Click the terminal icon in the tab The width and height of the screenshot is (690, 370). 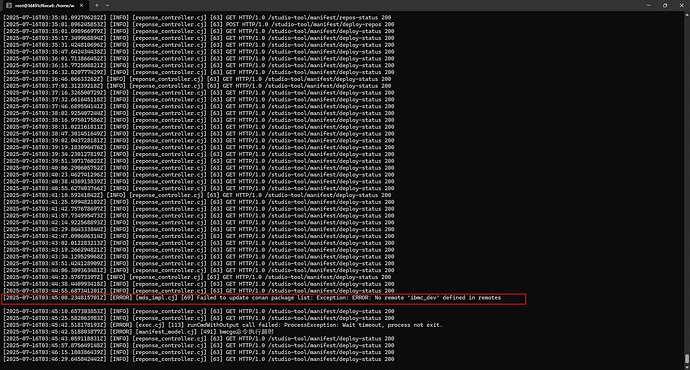[9, 5]
